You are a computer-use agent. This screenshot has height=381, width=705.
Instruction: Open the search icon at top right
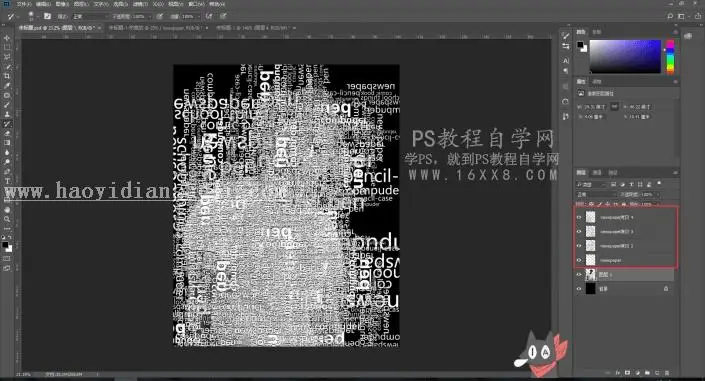click(670, 16)
